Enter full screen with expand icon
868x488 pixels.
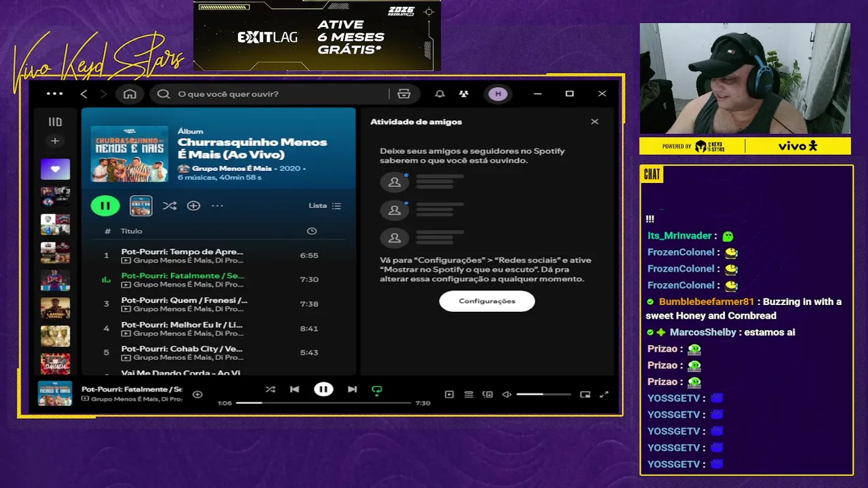(604, 394)
